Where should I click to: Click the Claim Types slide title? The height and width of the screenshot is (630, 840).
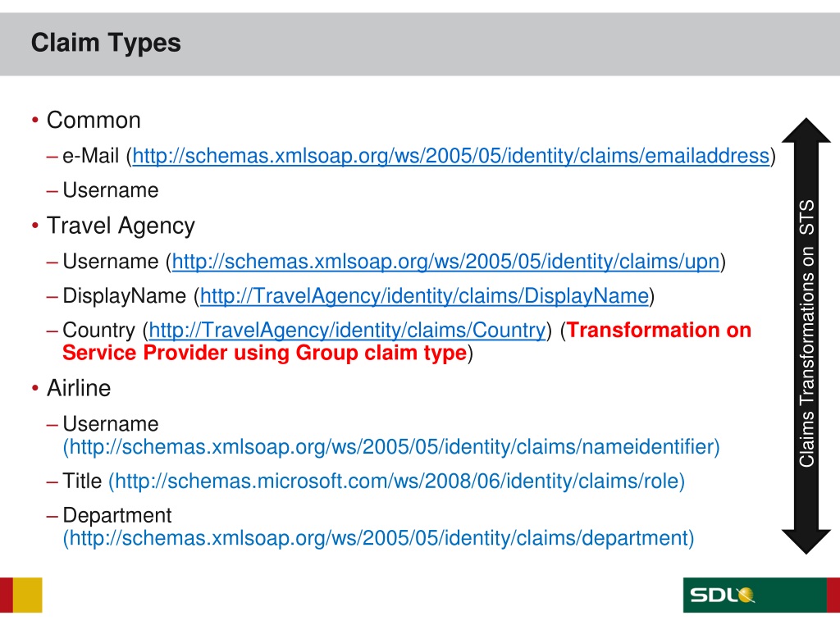point(106,43)
